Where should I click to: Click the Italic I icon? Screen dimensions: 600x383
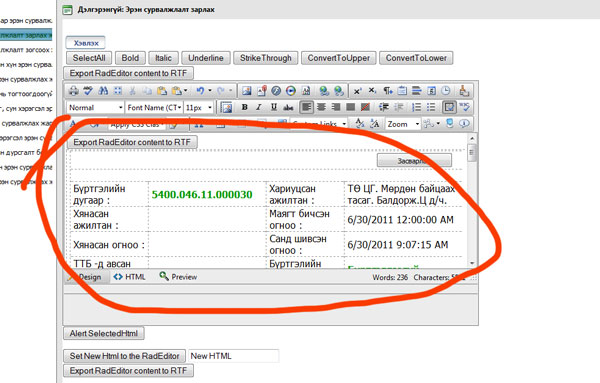(259, 108)
